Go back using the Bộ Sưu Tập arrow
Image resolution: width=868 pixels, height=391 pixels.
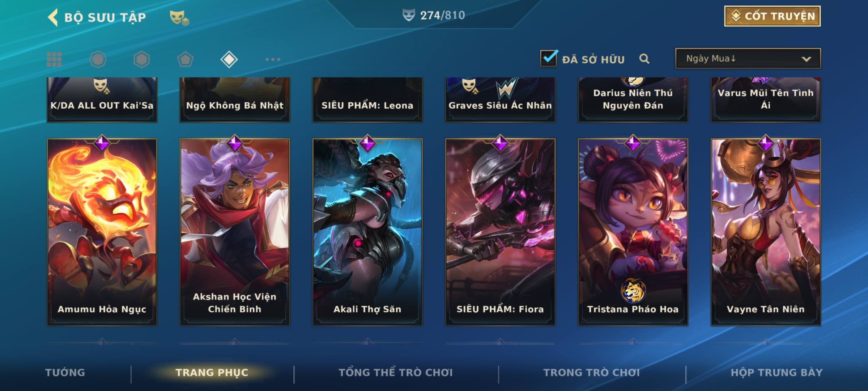tap(53, 17)
